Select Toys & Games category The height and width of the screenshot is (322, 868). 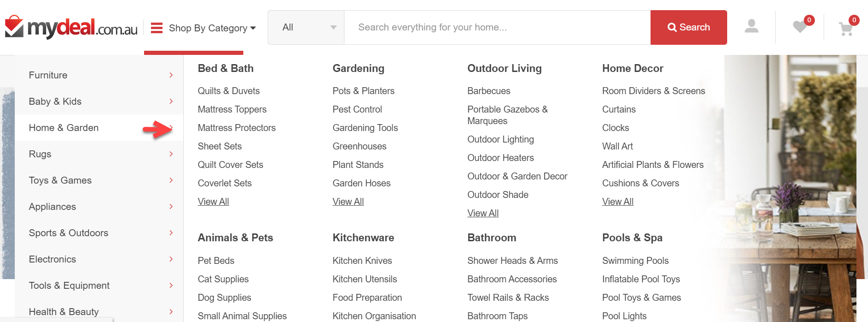[x=60, y=180]
